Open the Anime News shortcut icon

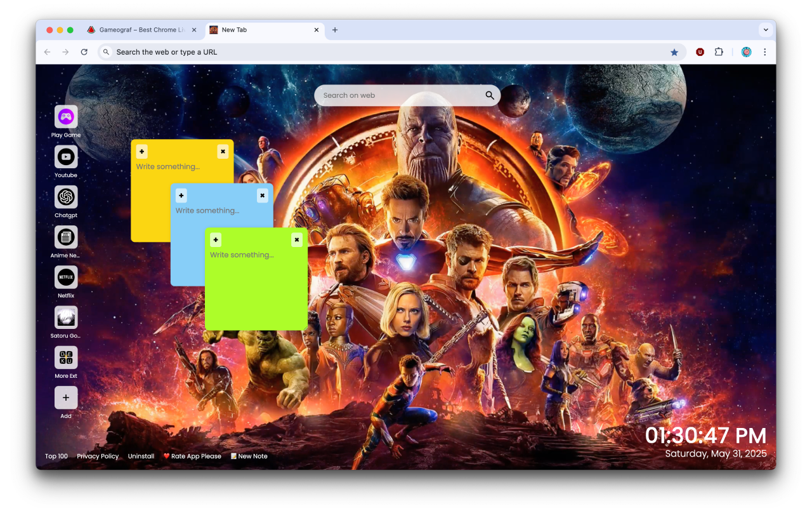(x=66, y=237)
